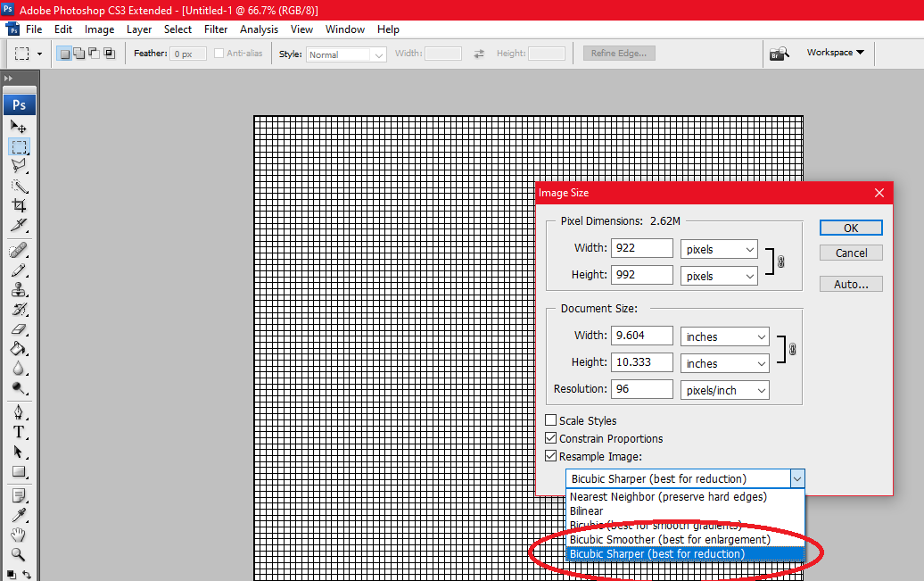Open the Workspace dropdown
Image resolution: width=924 pixels, height=581 pixels.
(835, 53)
